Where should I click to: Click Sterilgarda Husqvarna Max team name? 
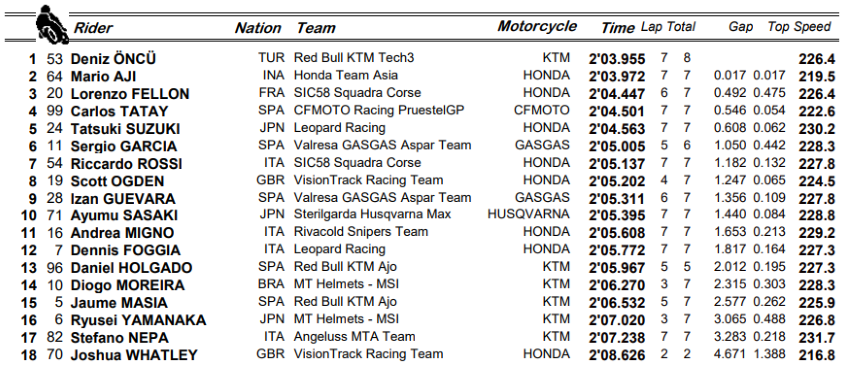[x=373, y=215]
